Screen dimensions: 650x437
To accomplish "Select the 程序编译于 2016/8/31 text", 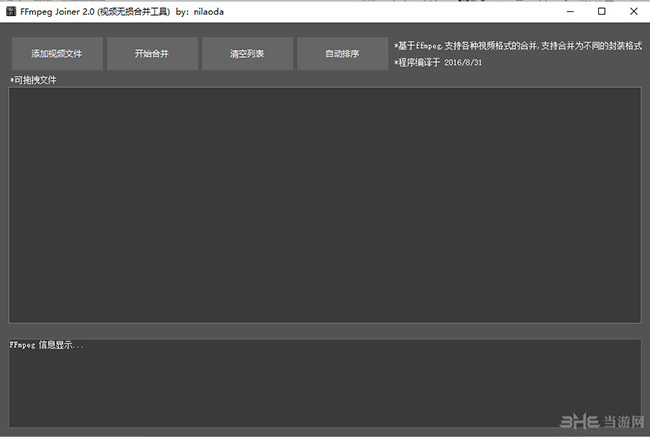I will [x=438, y=63].
